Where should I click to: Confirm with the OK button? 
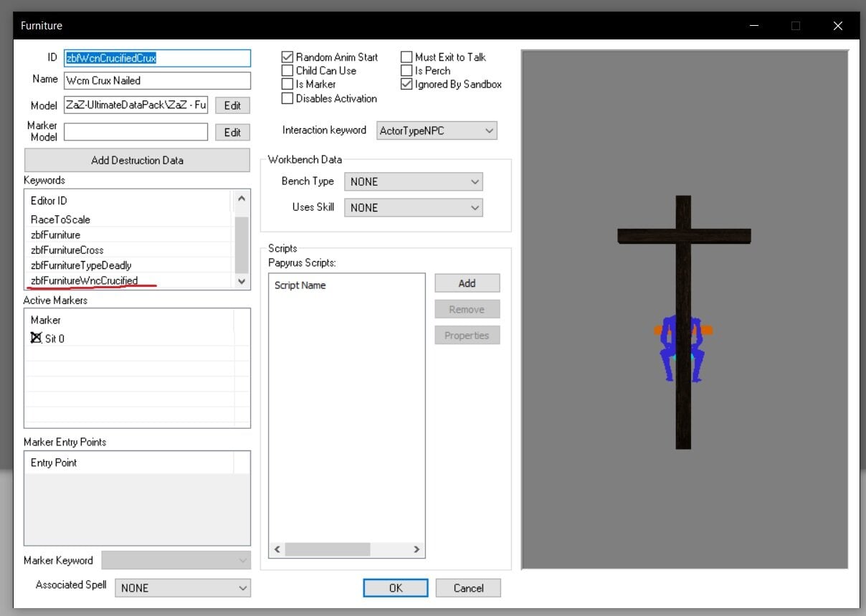[x=396, y=588]
